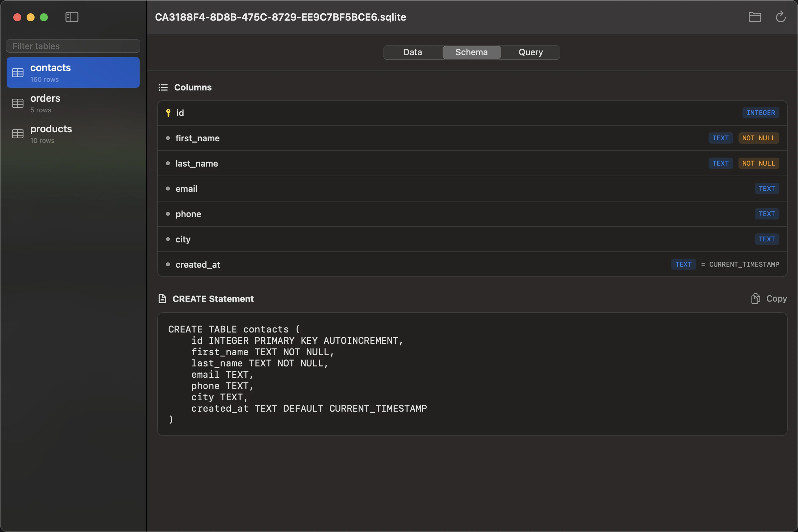Image resolution: width=798 pixels, height=532 pixels.
Task: Select the orders table in the sidebar
Action: click(x=72, y=103)
